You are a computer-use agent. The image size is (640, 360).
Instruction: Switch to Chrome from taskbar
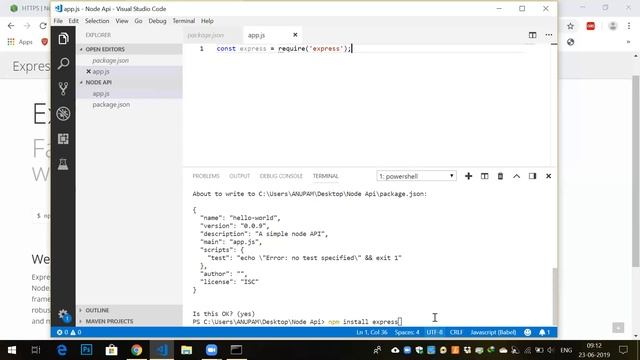(x=136, y=350)
